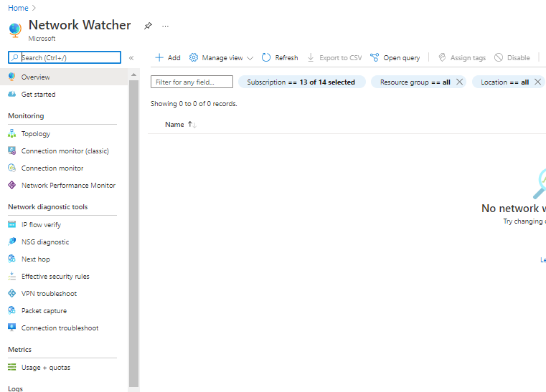
Task: Remove the Resource group filter
Action: [460, 82]
